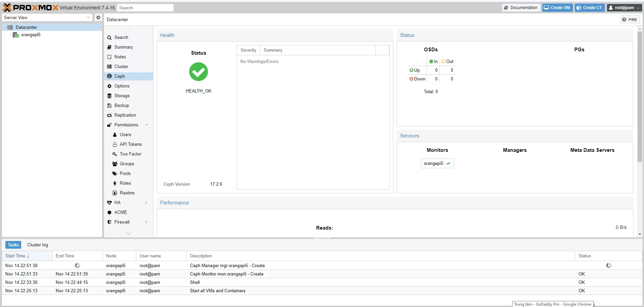Click the scrollbar down arrow in Ceph panel
The height and width of the screenshot is (307, 644).
[640, 234]
